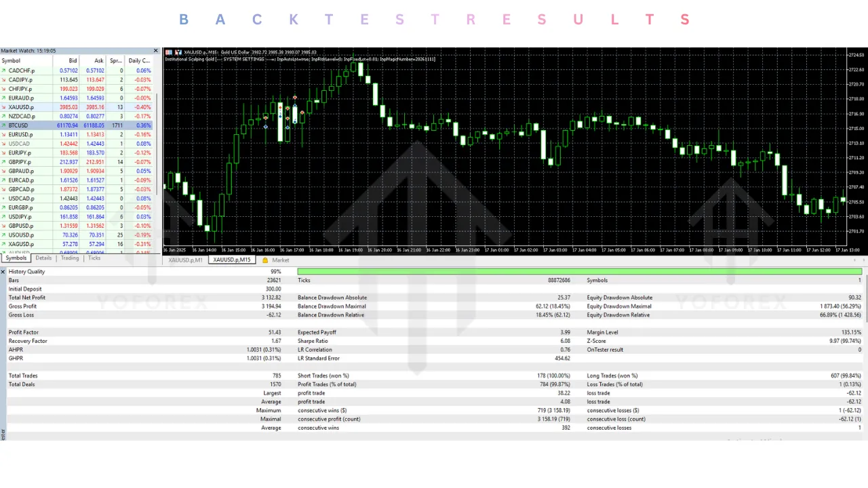This screenshot has height=488, width=868.
Task: Select the CHFJPY.p row
Action: click(x=77, y=89)
